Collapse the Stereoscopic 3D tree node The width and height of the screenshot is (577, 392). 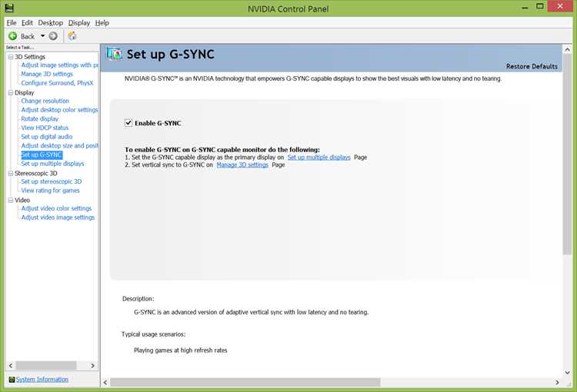pos(11,173)
